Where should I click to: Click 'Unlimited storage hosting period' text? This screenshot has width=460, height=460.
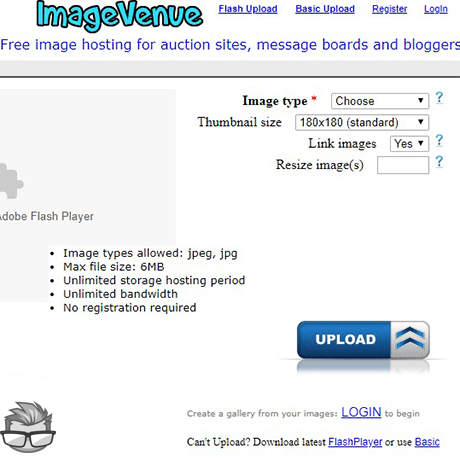click(x=154, y=281)
